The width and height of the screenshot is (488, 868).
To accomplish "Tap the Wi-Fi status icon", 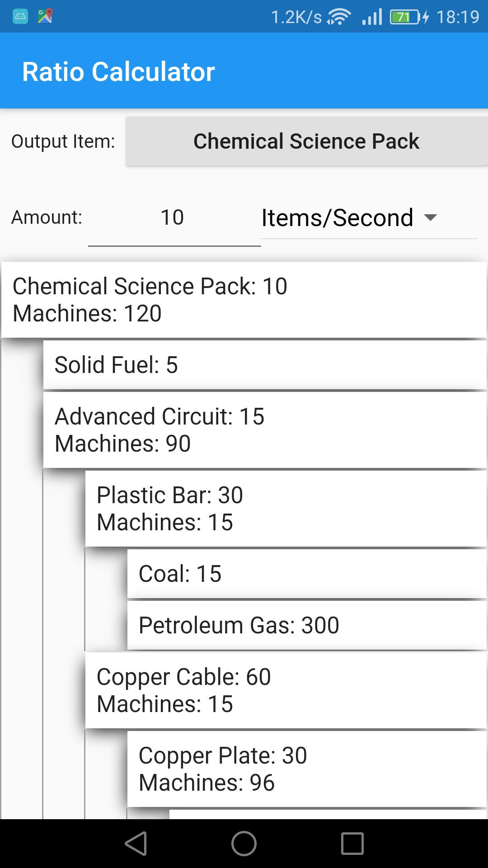I will [x=339, y=17].
